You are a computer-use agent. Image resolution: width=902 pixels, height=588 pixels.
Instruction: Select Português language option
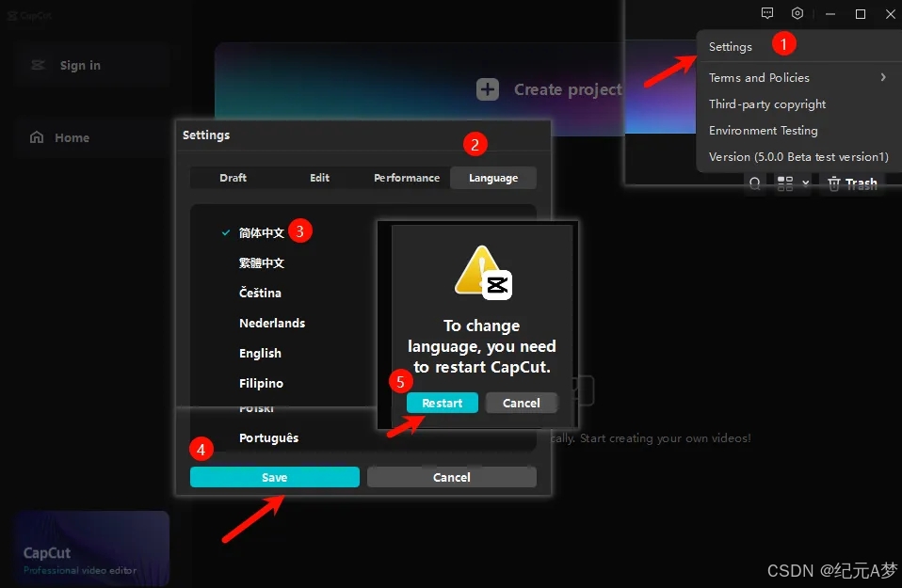(x=268, y=437)
